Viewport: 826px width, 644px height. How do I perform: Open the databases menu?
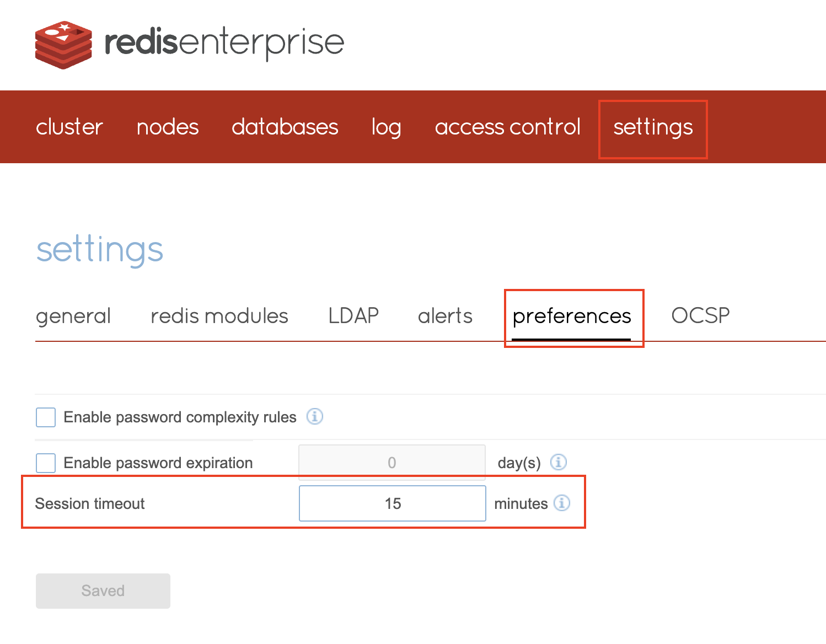(x=285, y=127)
